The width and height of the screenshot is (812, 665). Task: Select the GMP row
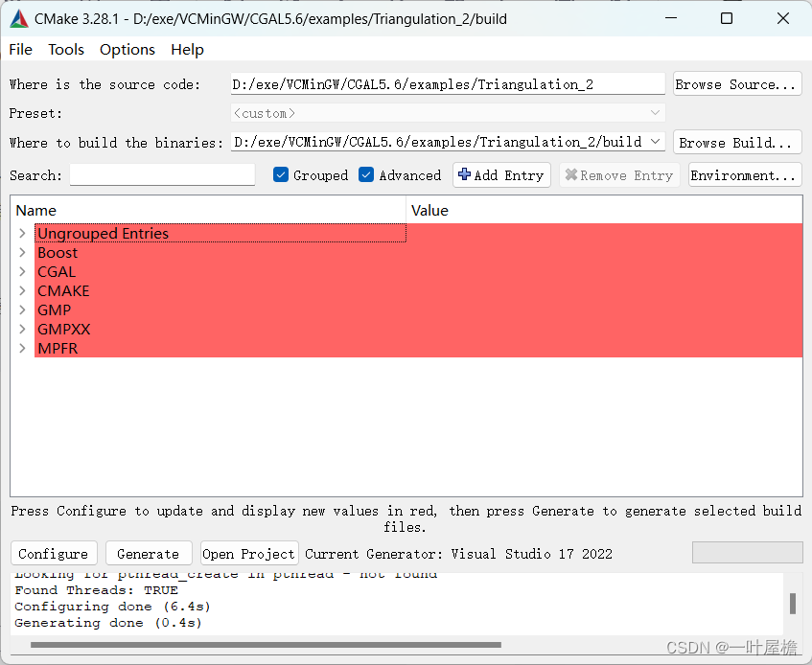pos(418,310)
